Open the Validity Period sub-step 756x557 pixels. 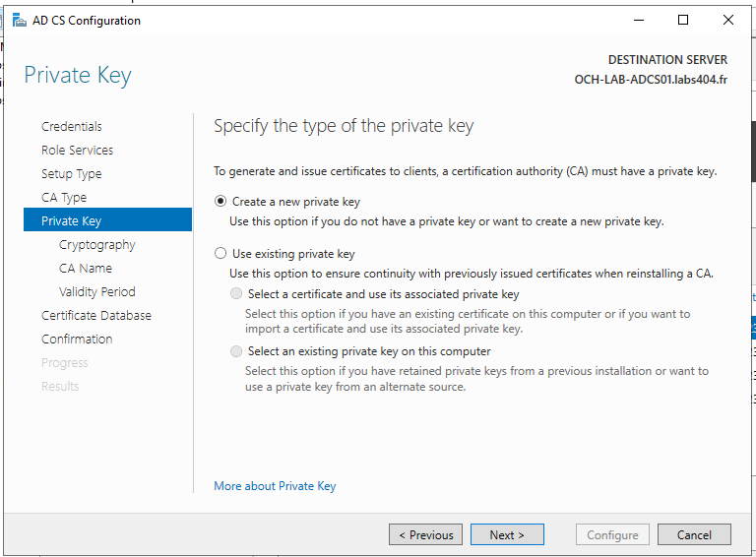[96, 291]
